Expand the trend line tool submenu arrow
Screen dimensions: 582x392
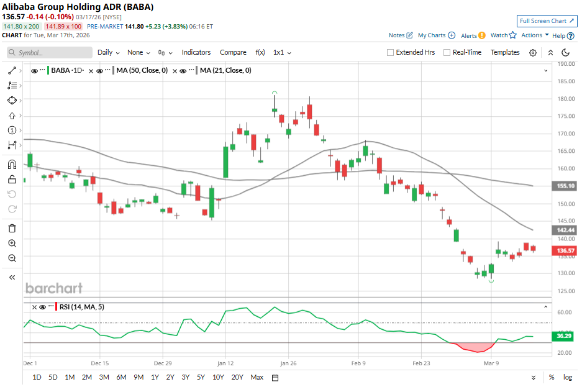(x=20, y=71)
